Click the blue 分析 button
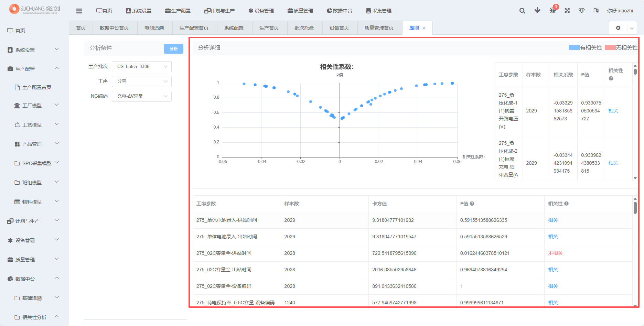 (174, 49)
